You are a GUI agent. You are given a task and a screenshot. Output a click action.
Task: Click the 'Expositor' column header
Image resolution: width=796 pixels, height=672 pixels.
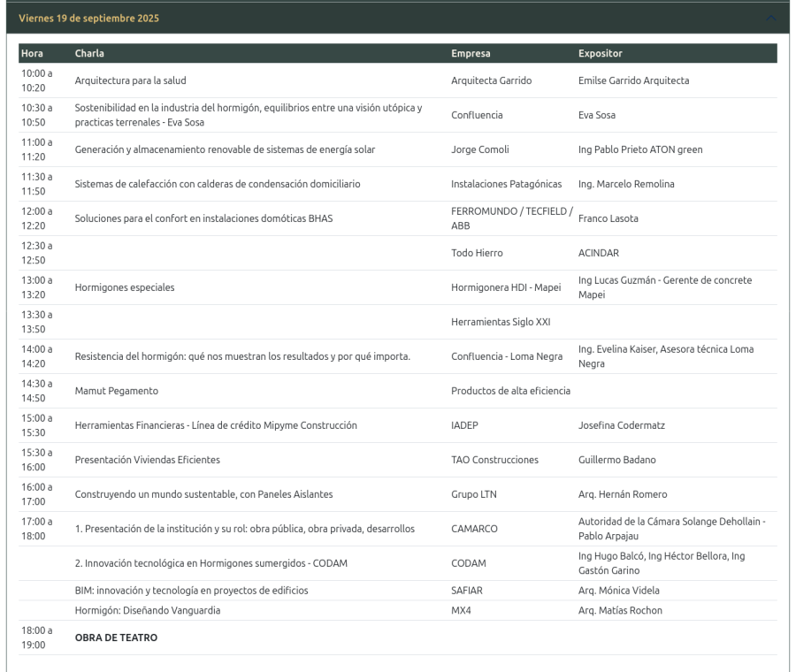click(x=600, y=54)
